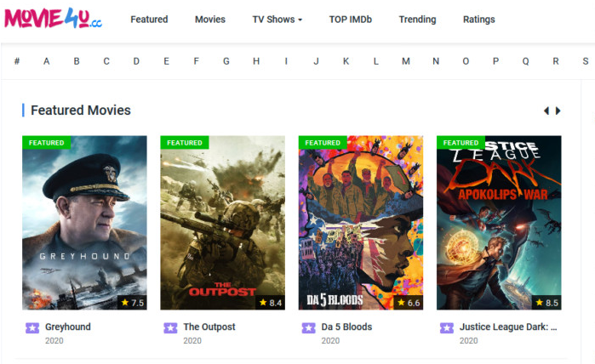Filter titles by the # symbol
595x364 pixels.
tap(17, 61)
